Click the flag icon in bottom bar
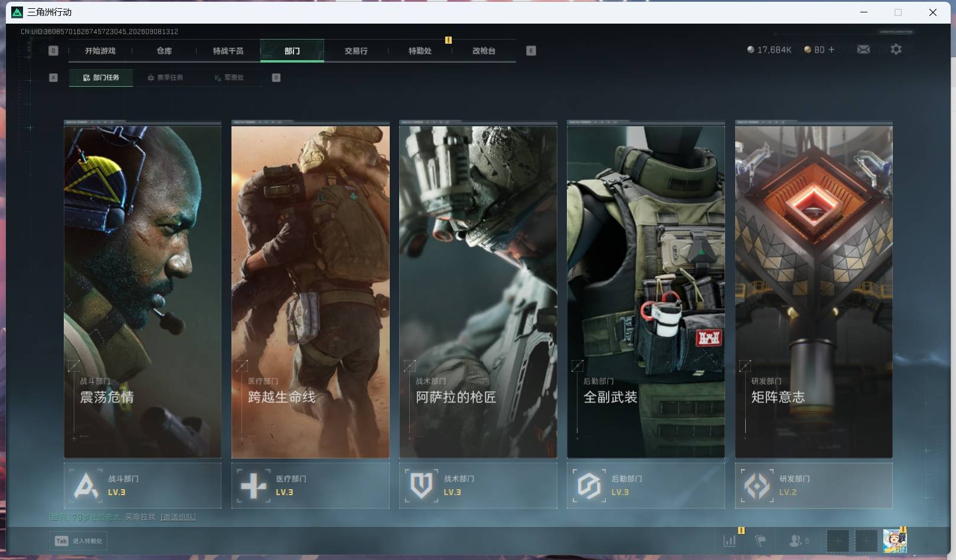Image resolution: width=956 pixels, height=560 pixels. coord(761,541)
